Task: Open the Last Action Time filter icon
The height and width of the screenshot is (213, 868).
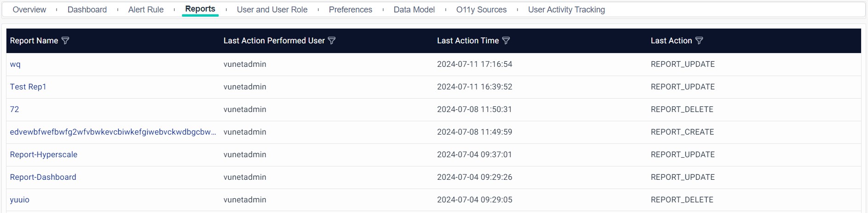Action: click(506, 41)
